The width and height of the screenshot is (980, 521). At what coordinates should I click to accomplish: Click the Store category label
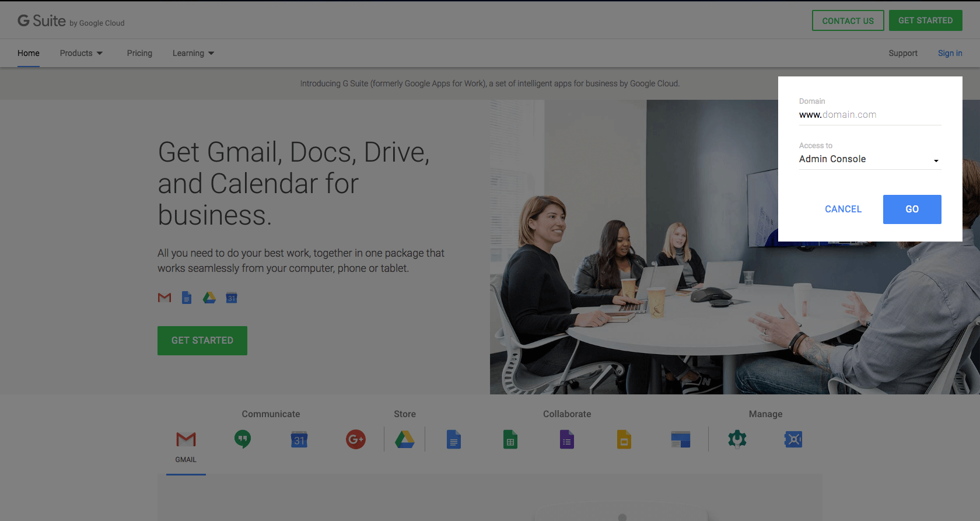405,414
